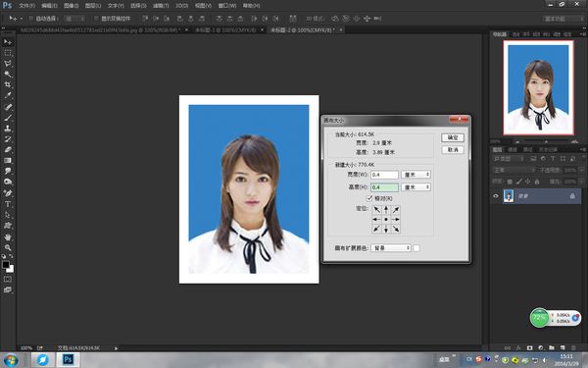
Task: Click the white canvas extension color swatch
Action: (x=416, y=248)
